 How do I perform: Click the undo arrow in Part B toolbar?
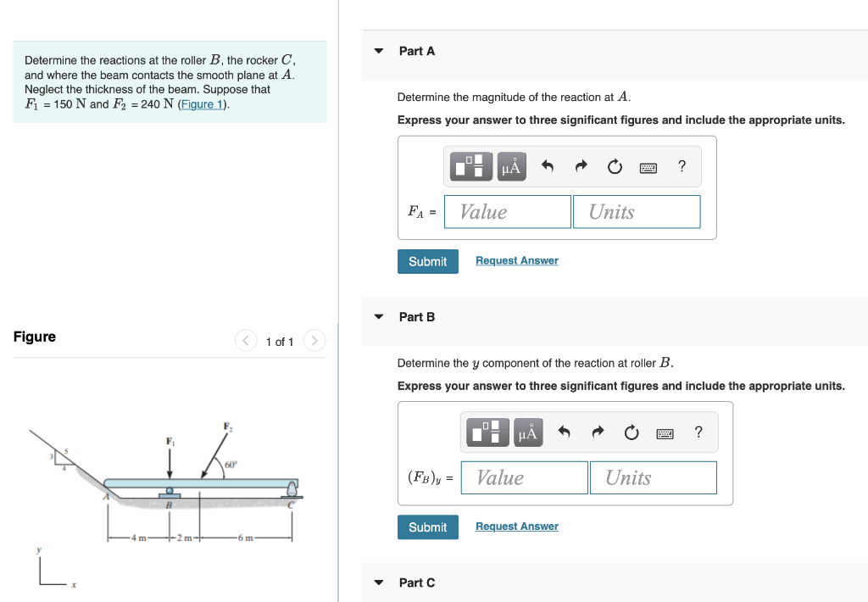(563, 432)
